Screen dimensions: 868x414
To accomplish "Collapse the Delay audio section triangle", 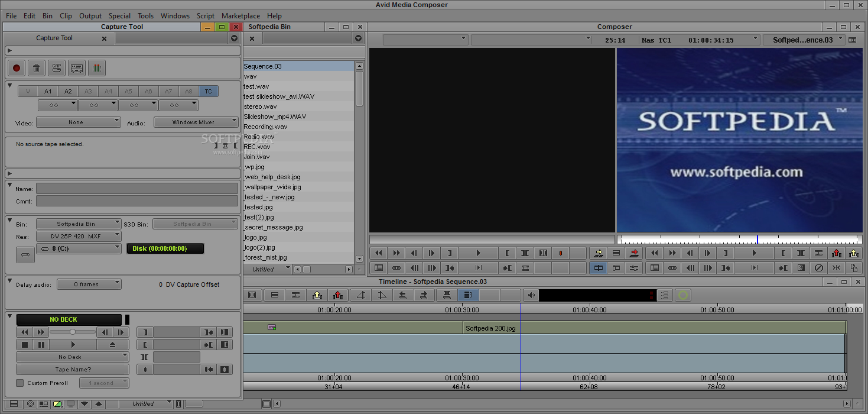I will (x=10, y=280).
